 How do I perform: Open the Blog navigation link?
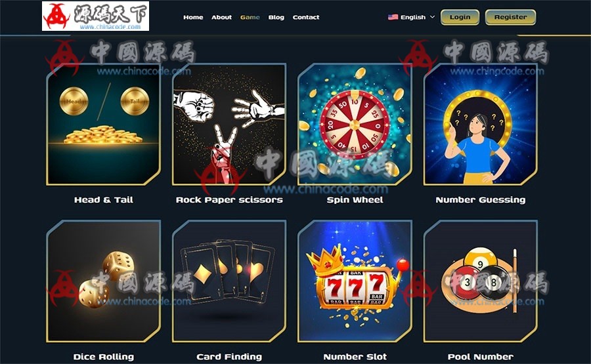tap(276, 17)
